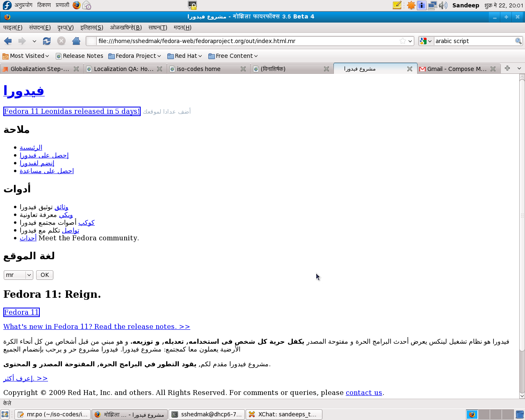The image size is (525, 420).
Task: Launch the mail client panel icon
Action: click(87, 5)
